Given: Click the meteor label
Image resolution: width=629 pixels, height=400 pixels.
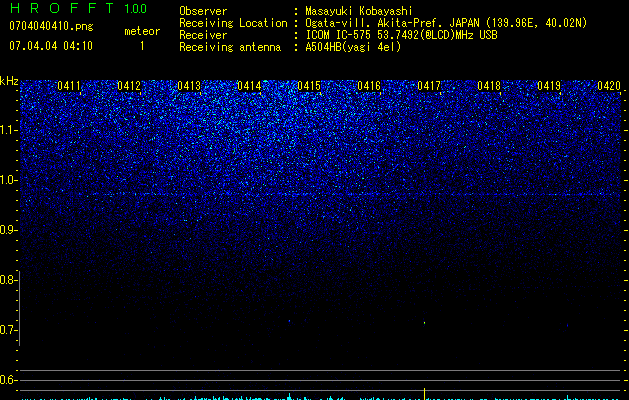Looking at the screenshot, I should (142, 31).
